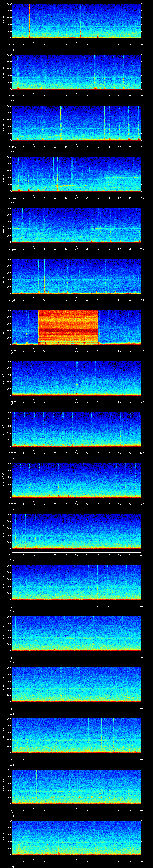Click the spectrogram panel starting at 6:15:00
The width and height of the screenshot is (153, 868).
click(x=77, y=72)
